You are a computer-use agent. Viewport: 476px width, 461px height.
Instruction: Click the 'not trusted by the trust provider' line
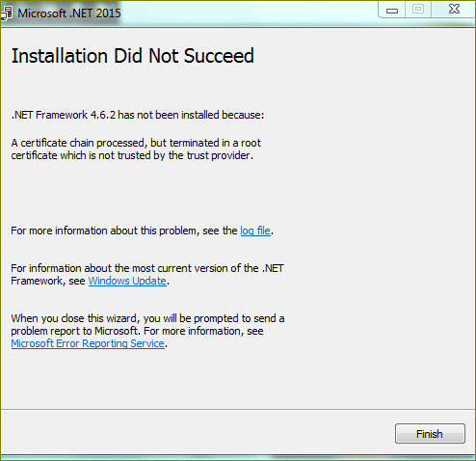[x=132, y=155]
